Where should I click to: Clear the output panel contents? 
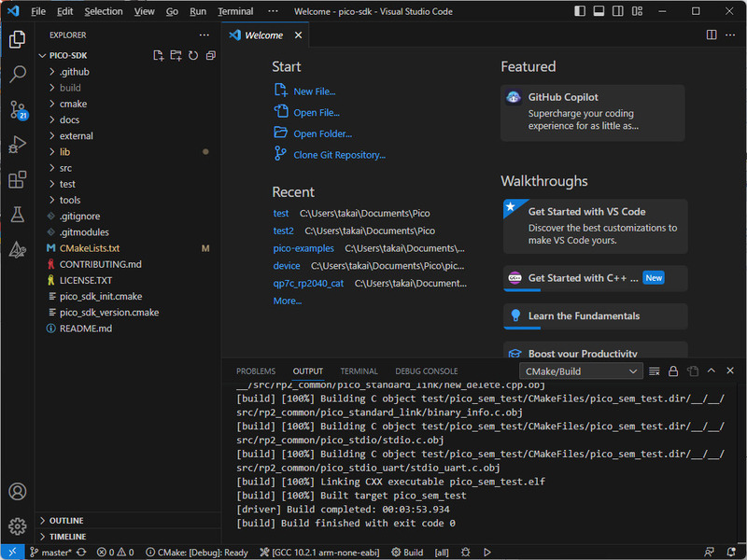click(x=655, y=371)
